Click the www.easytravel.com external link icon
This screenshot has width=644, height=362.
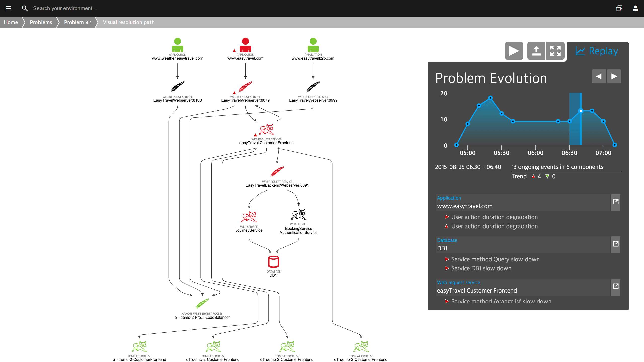point(616,202)
